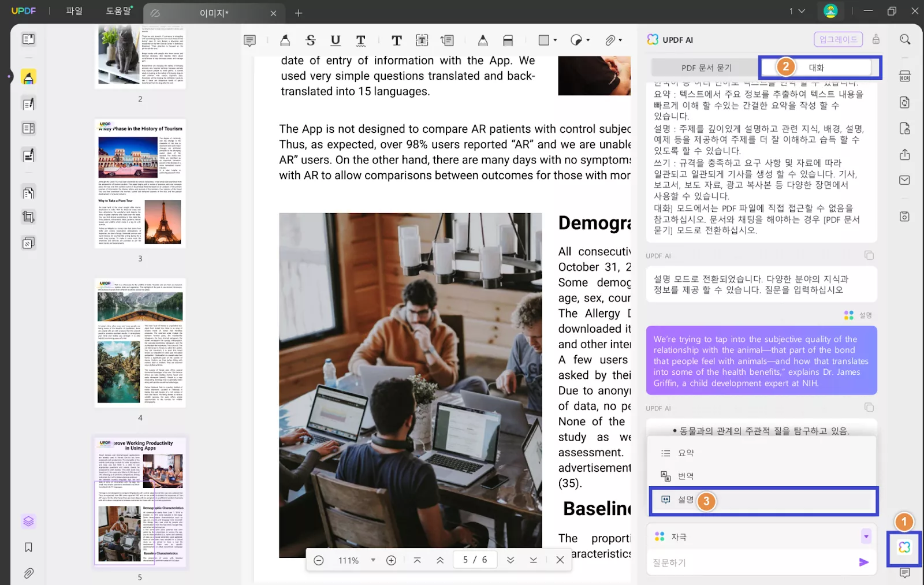Go to first page arrow
This screenshot has width=924, height=585.
417,560
